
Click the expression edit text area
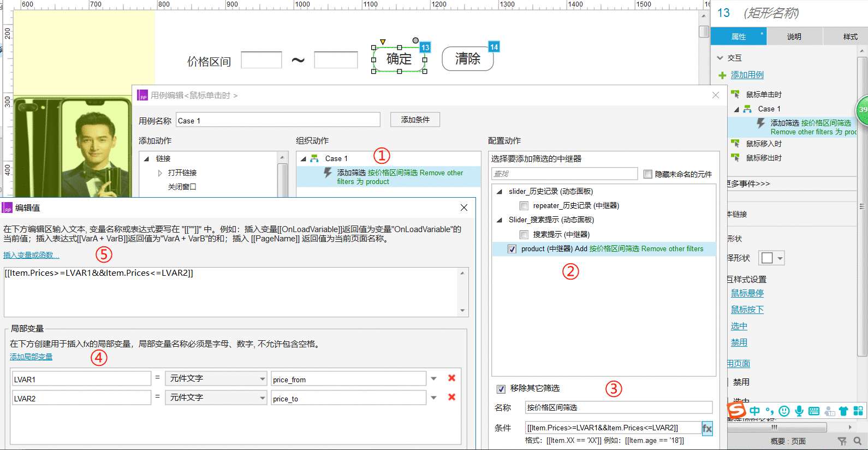coord(231,292)
